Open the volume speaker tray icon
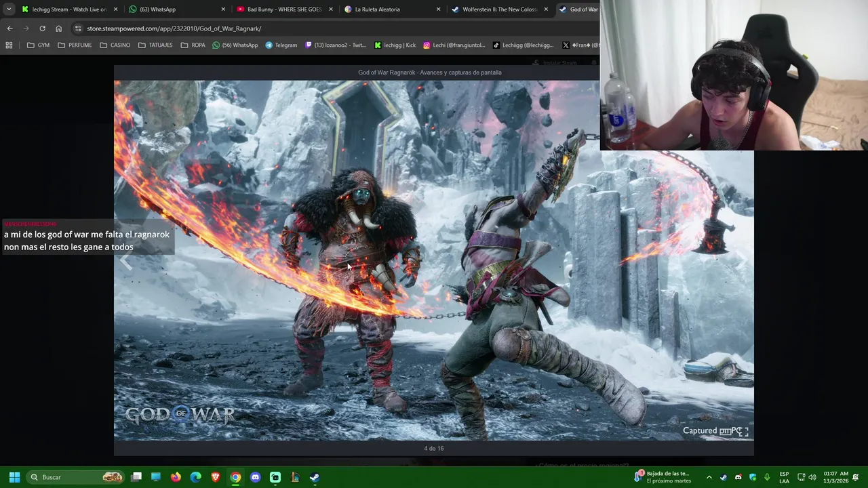The height and width of the screenshot is (488, 868). [x=812, y=477]
